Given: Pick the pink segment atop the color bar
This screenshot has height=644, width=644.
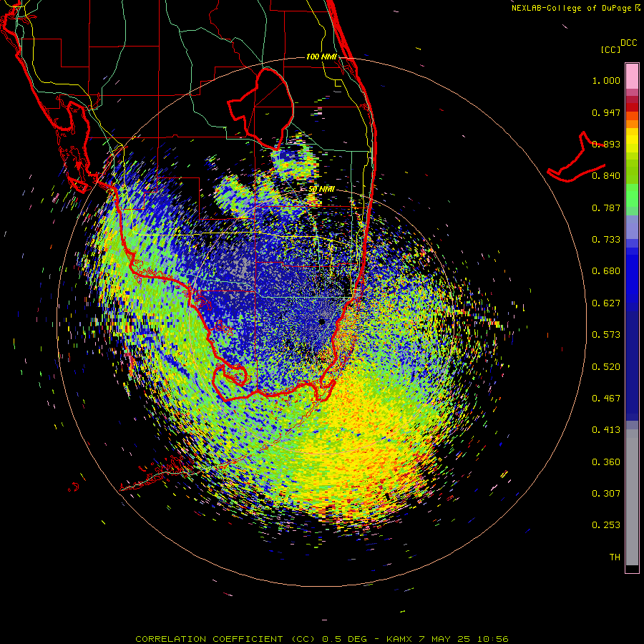Looking at the screenshot, I should point(632,77).
